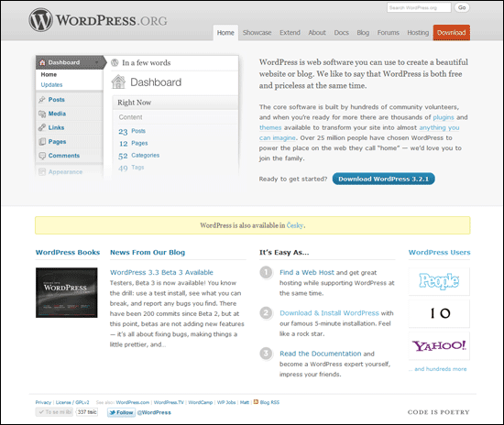Open 49 Tags count link

(131, 168)
